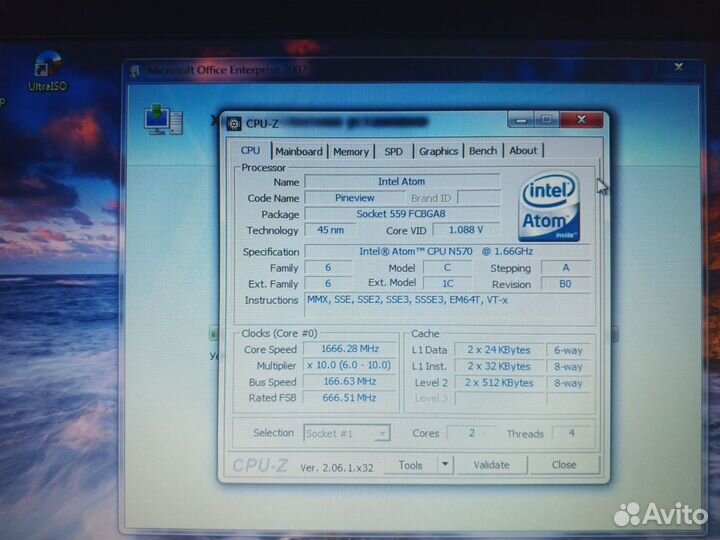Click the Tools button
720x540 pixels.
pyautogui.click(x=410, y=465)
